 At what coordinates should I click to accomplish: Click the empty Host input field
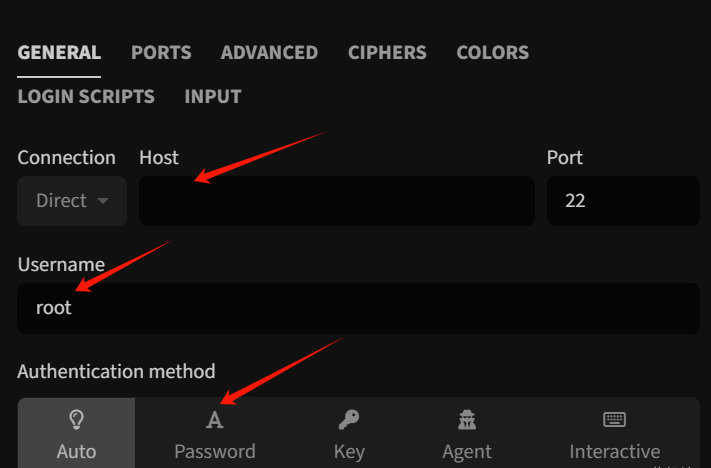click(x=337, y=201)
